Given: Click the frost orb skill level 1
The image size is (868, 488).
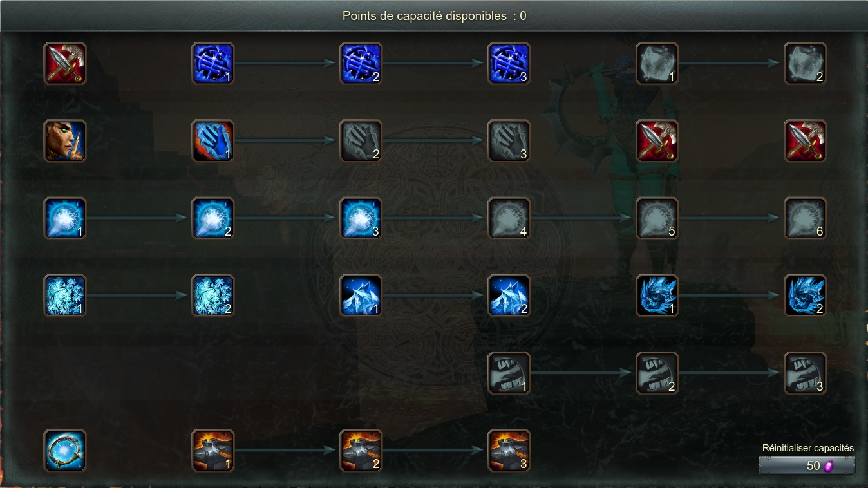Looking at the screenshot, I should [65, 218].
